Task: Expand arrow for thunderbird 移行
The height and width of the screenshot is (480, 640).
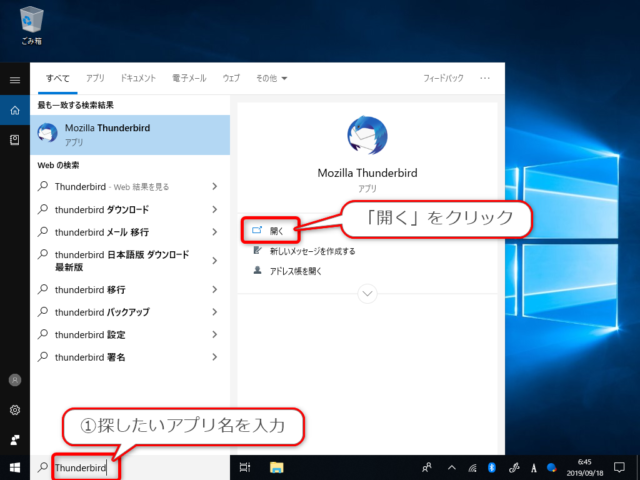Action: [215, 289]
